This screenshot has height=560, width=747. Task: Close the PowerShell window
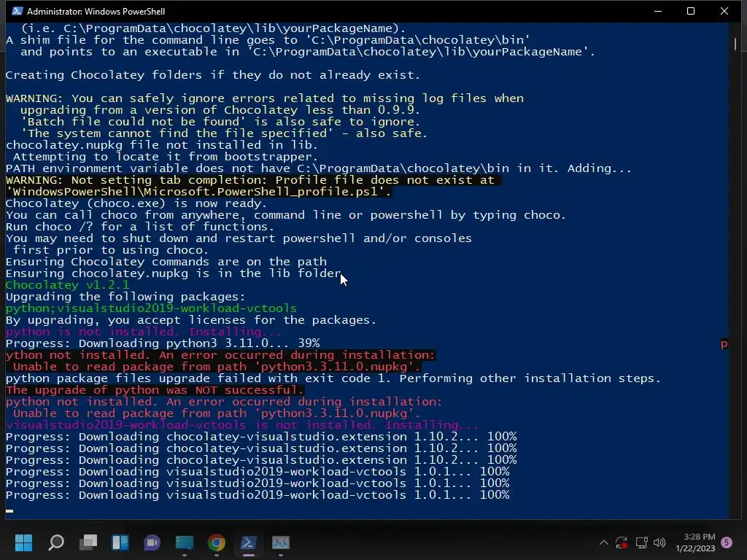724,11
